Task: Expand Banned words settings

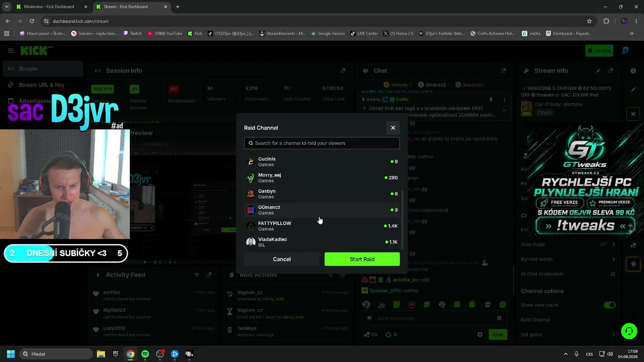Action: coord(568,259)
